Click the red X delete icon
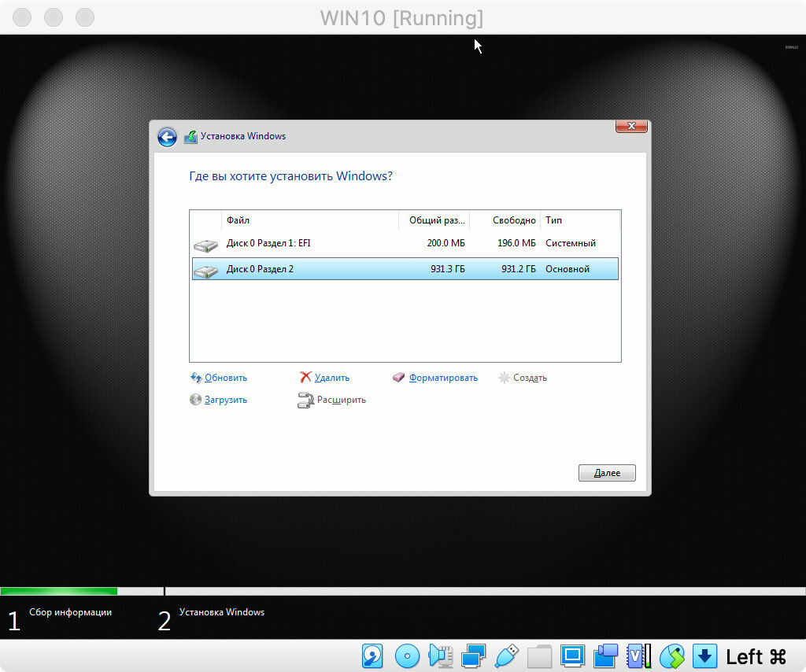806x672 pixels. pyautogui.click(x=305, y=378)
